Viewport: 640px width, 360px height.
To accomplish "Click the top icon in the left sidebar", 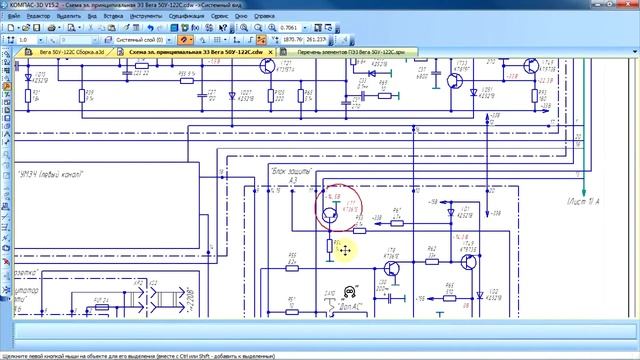I will click(x=6, y=54).
